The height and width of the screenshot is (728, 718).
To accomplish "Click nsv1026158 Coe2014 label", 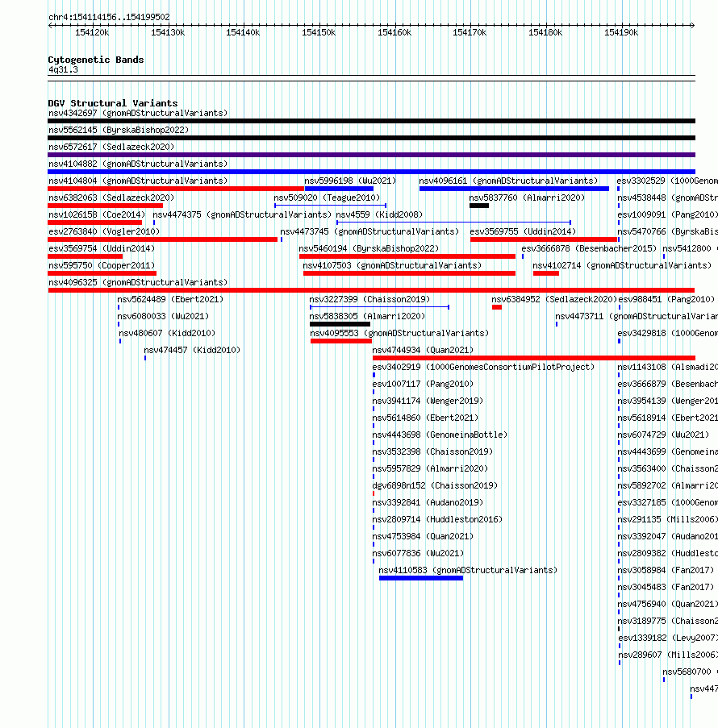I will pyautogui.click(x=97, y=215).
